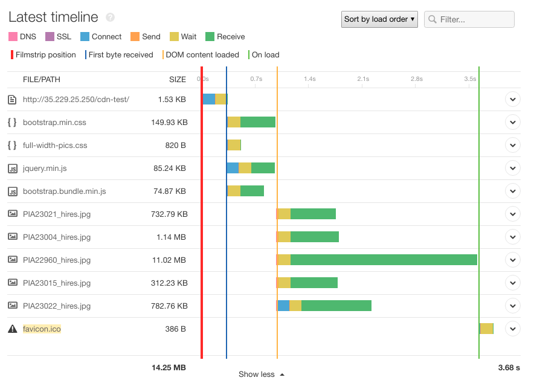Click the image icon beside PIA23021_hires.jpg
This screenshot has height=392, width=537.
(12, 214)
